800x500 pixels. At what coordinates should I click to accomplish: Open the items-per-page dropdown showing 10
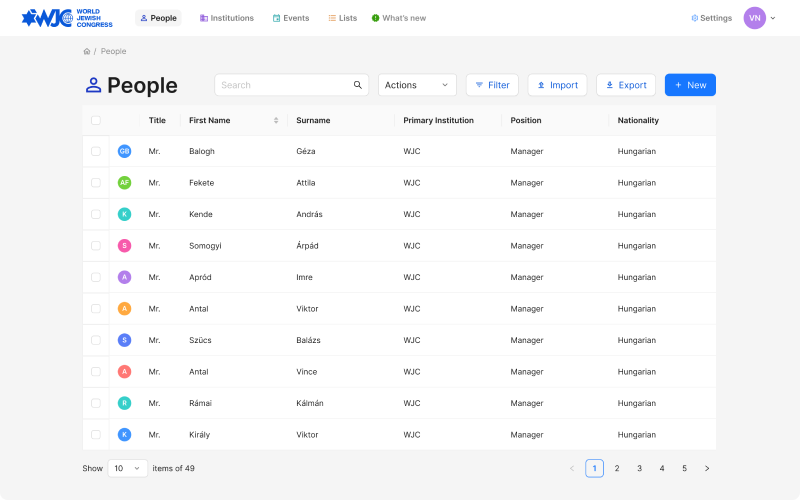click(x=128, y=468)
